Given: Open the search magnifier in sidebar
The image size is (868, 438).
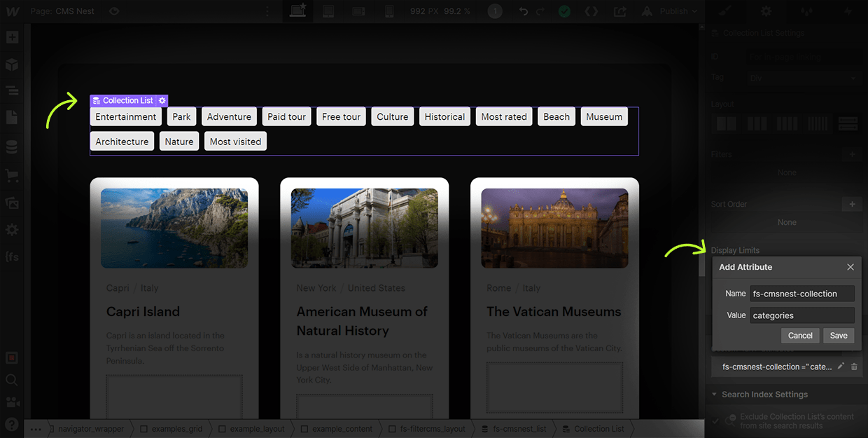Looking at the screenshot, I should pyautogui.click(x=12, y=380).
